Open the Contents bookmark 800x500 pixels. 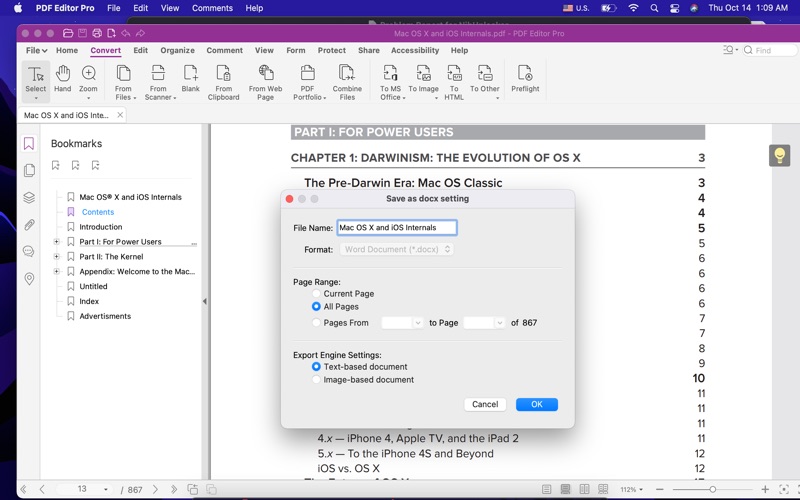coord(98,212)
